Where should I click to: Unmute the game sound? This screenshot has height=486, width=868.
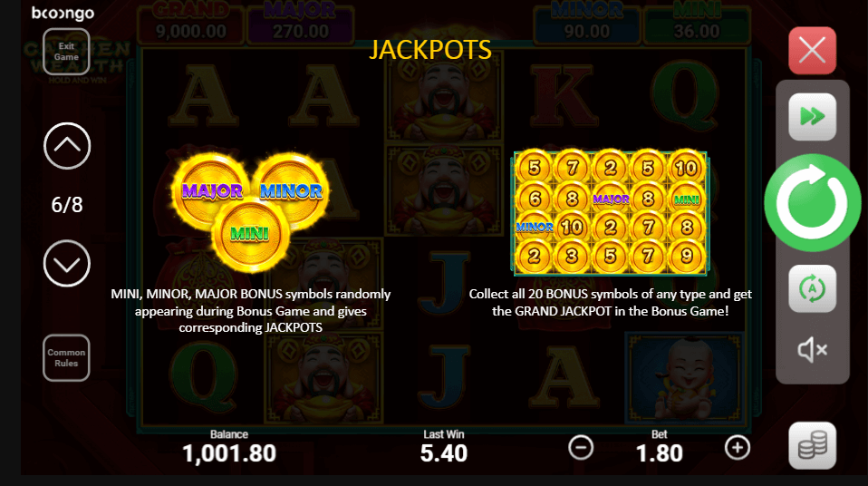click(812, 350)
